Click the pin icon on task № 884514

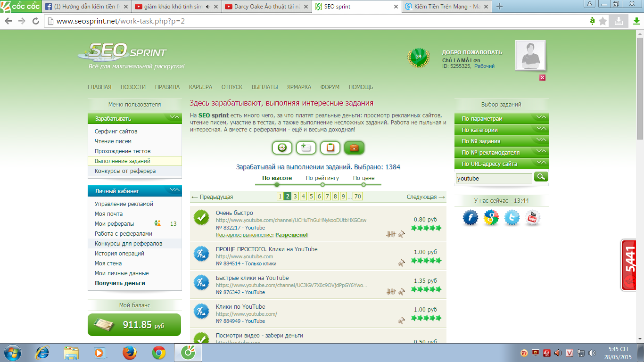pyautogui.click(x=401, y=263)
